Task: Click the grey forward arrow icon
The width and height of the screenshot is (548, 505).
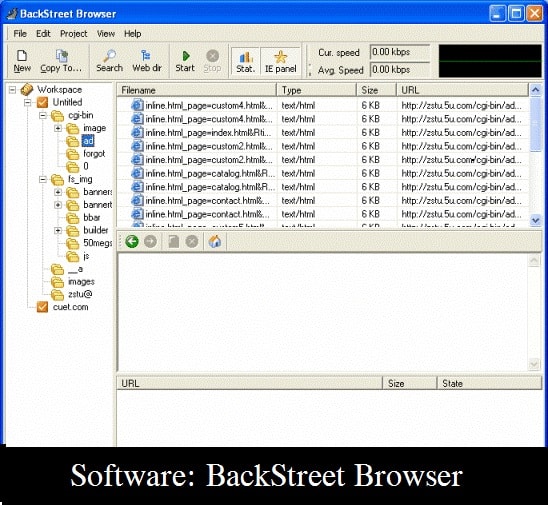Action: coord(150,241)
